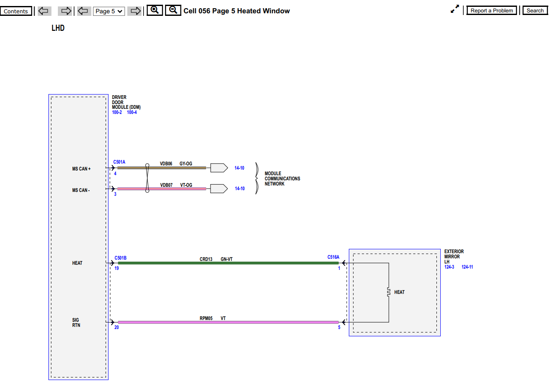The height and width of the screenshot is (392, 550).
Task: Open mirror location reference 124-3
Action: pos(448,266)
